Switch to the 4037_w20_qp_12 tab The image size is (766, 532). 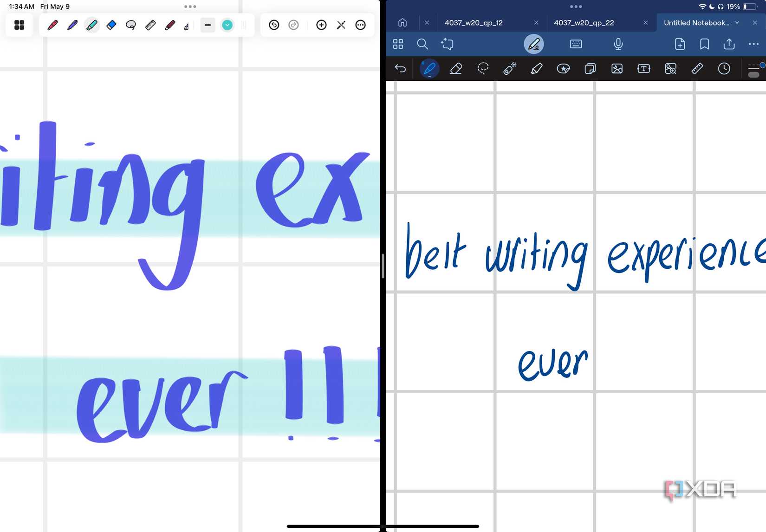pos(474,22)
